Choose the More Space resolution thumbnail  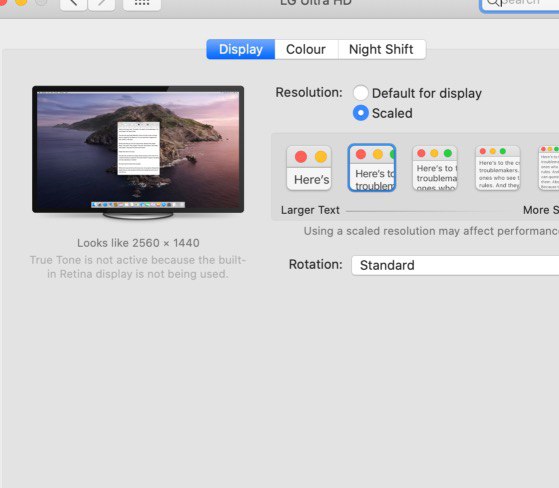coord(549,168)
